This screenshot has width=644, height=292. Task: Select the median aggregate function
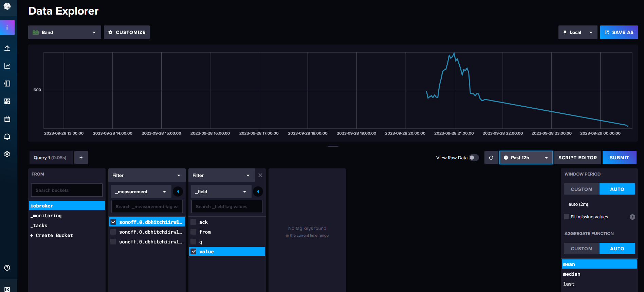click(x=599, y=274)
